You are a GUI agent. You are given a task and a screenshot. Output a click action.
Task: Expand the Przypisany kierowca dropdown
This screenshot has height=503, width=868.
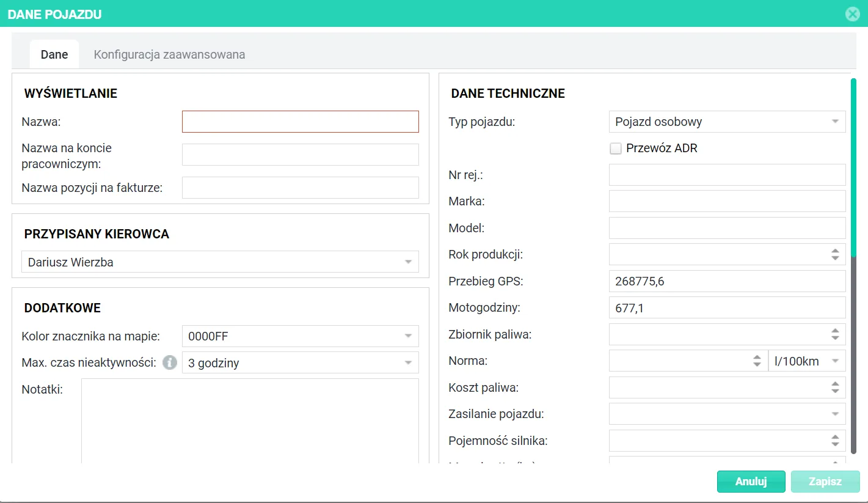tap(220, 262)
